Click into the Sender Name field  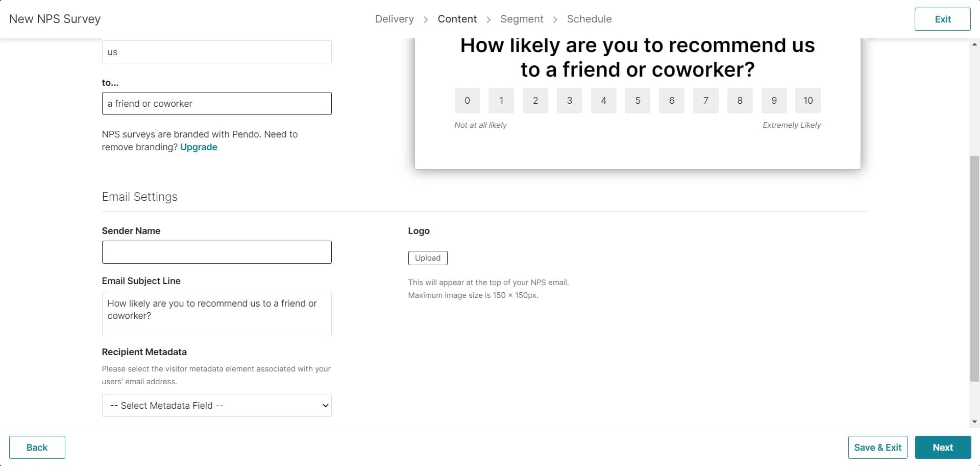pyautogui.click(x=216, y=252)
